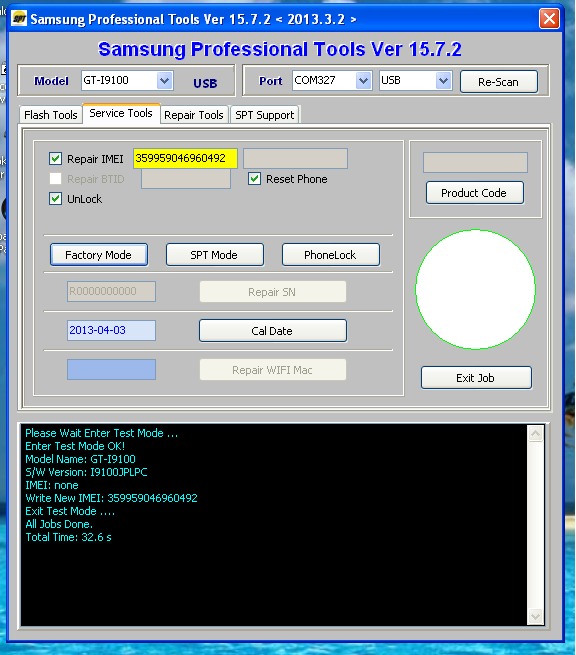Click log line 'IMEI: none'
Screen dimensions: 576x655
coord(52,485)
